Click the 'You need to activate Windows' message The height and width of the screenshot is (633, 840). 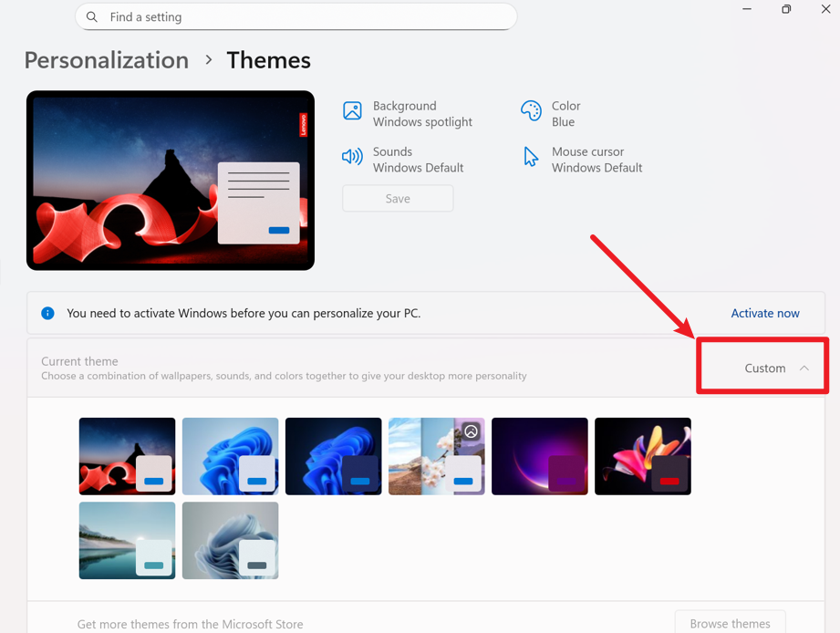point(244,313)
